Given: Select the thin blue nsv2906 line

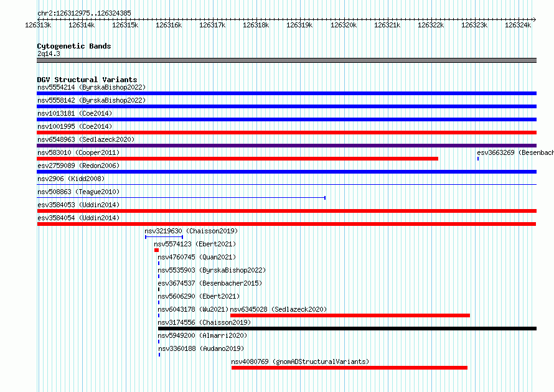Looking at the screenshot, I should pyautogui.click(x=286, y=184).
